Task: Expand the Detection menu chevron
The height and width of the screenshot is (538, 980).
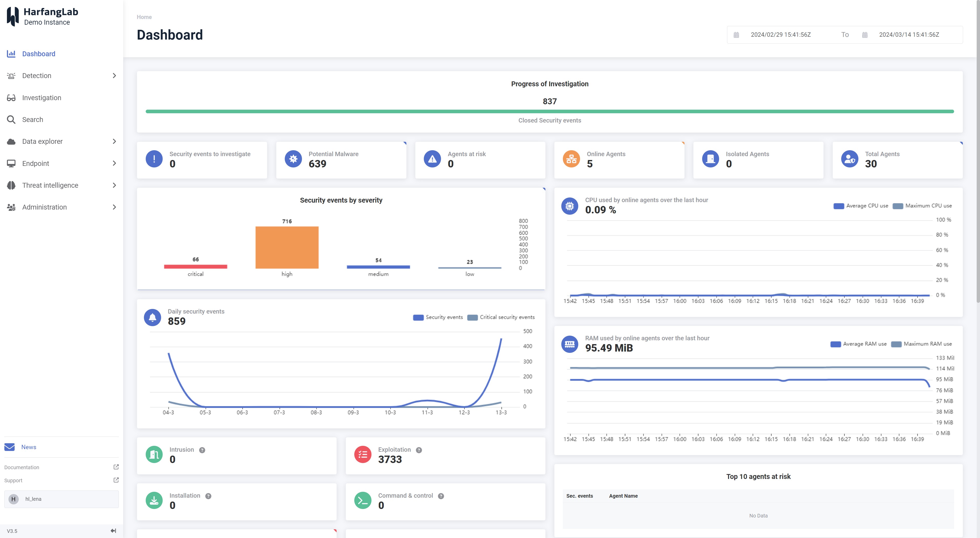Action: click(114, 76)
